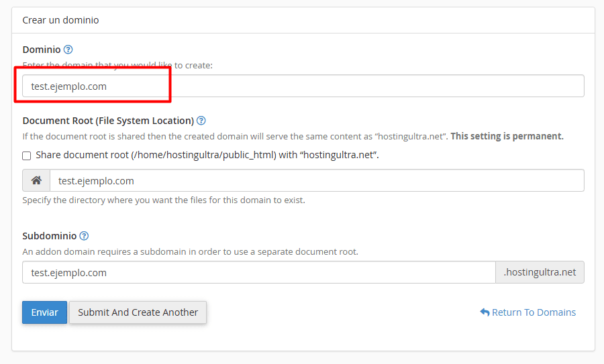Click the .hostingultra.net suffix box
This screenshot has height=364, width=604.
coord(540,273)
